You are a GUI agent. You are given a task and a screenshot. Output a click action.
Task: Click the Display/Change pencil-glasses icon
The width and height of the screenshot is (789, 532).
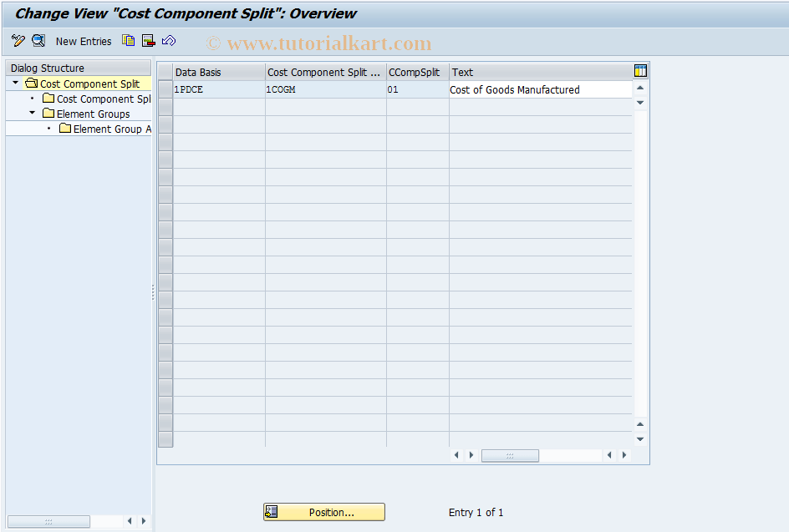point(18,40)
